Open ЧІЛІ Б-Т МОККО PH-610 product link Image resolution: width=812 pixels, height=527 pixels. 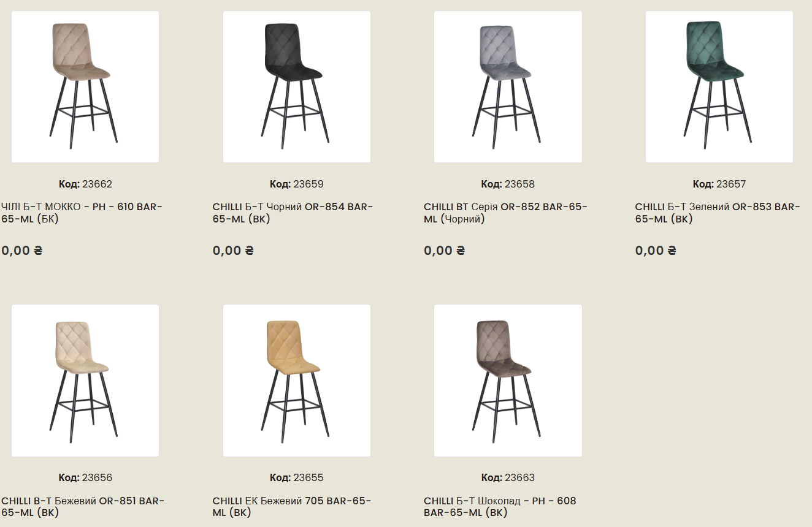82,213
